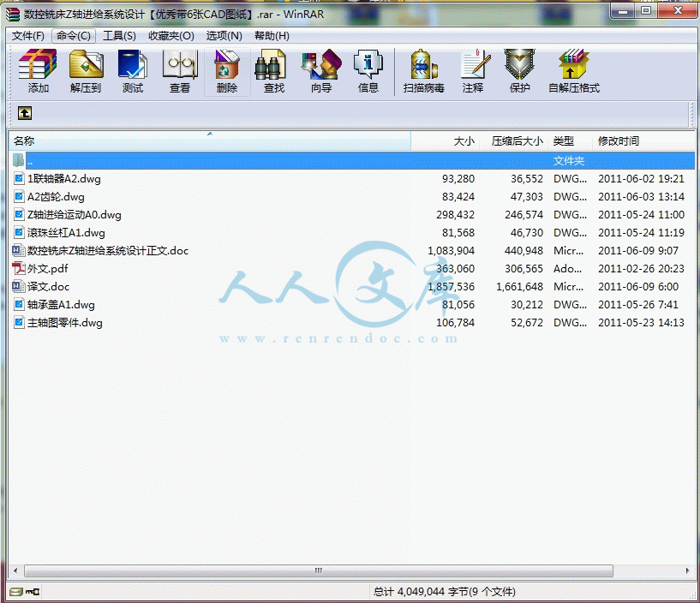Run the Test (测试) archive tool
This screenshot has width=700, height=603.
click(x=133, y=71)
